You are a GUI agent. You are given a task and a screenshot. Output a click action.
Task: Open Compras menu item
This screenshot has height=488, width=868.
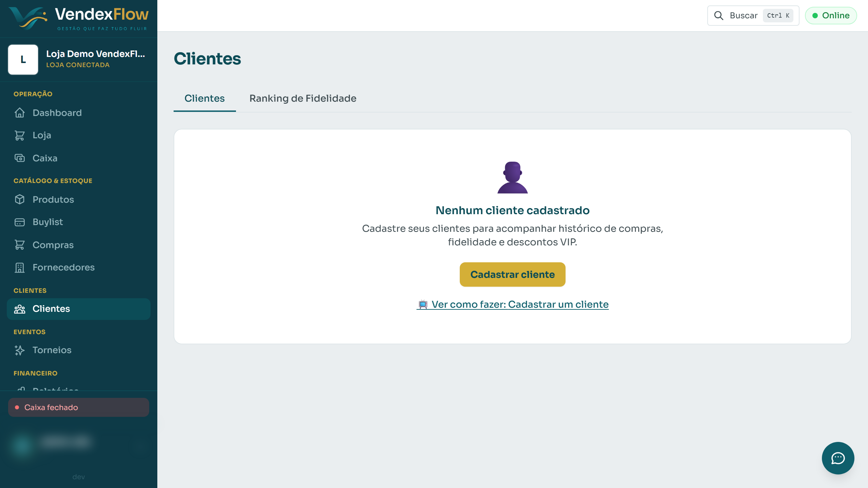coord(79,245)
